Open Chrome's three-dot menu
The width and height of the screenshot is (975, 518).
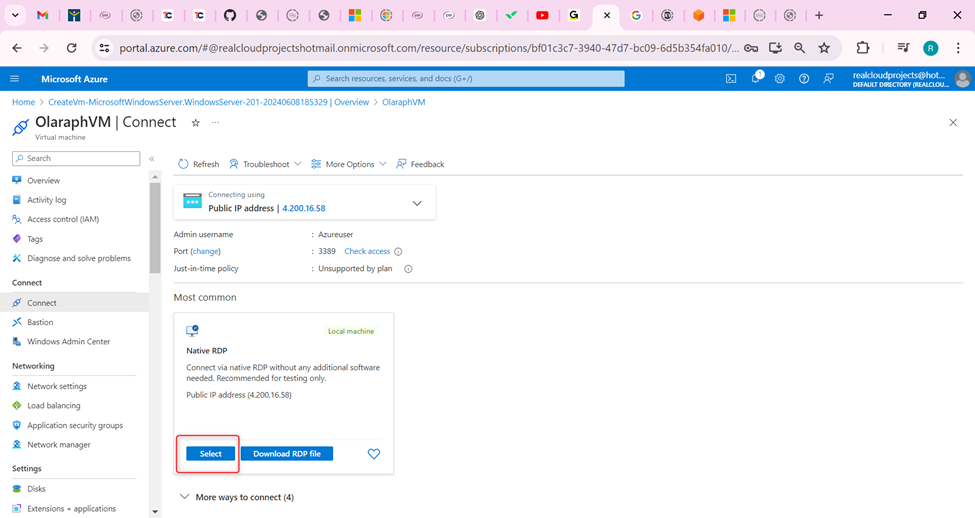(x=958, y=48)
